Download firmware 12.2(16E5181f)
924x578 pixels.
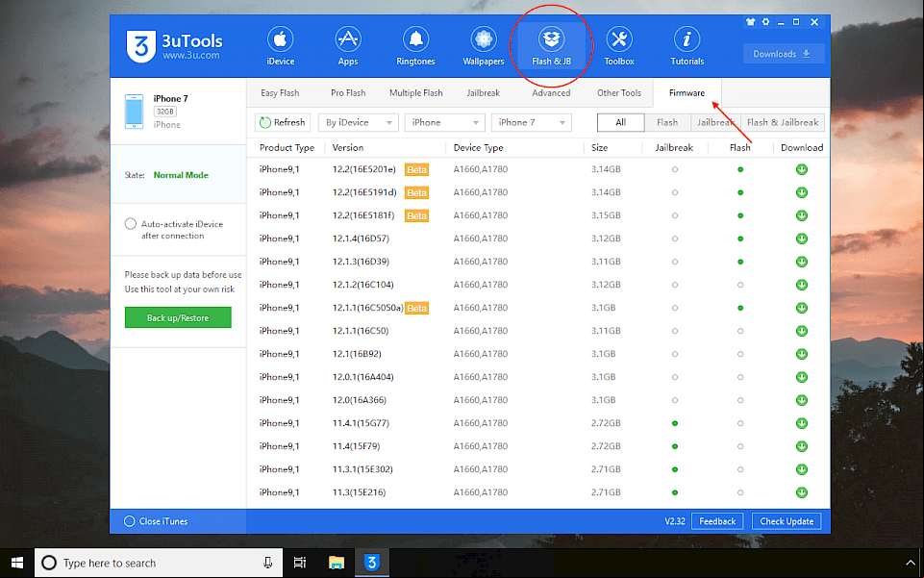tap(802, 215)
